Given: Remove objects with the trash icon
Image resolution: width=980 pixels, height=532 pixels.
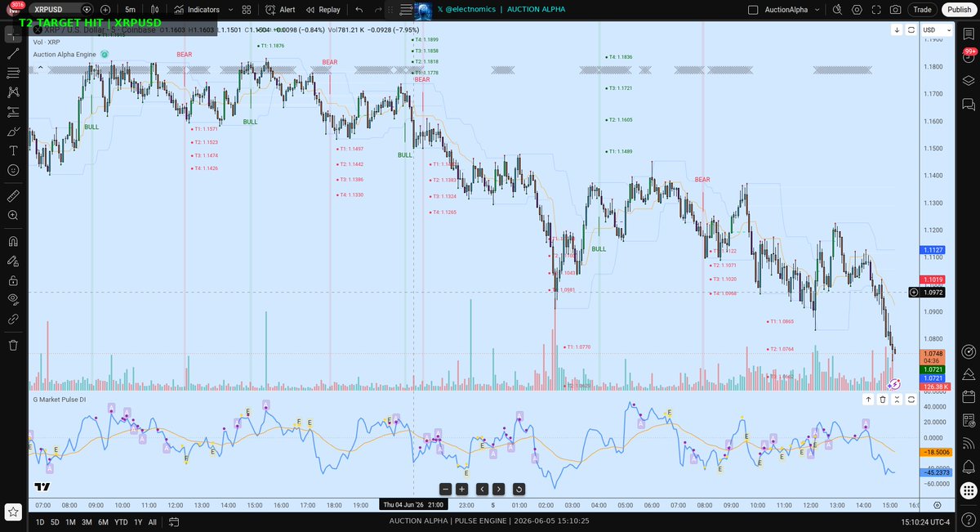Looking at the screenshot, I should [13, 345].
